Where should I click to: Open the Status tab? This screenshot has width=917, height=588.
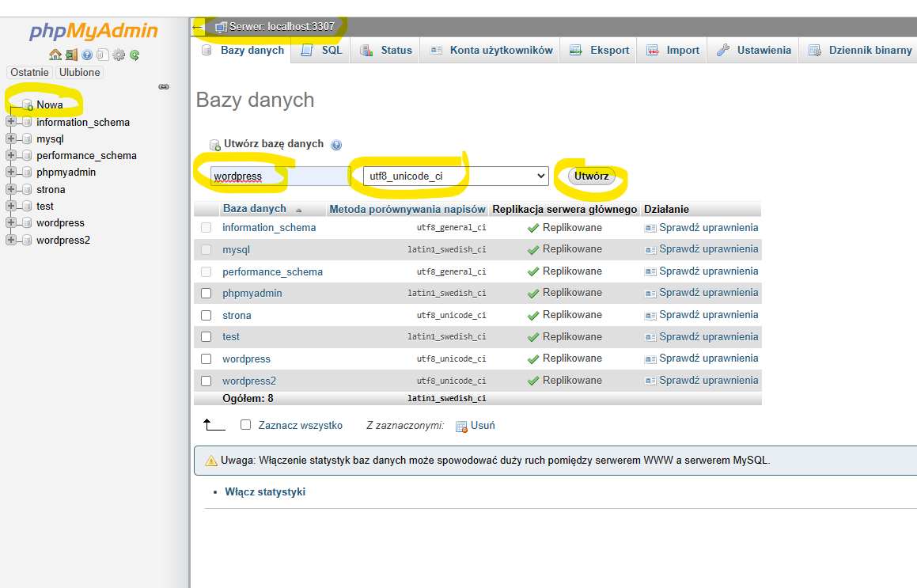(386, 51)
